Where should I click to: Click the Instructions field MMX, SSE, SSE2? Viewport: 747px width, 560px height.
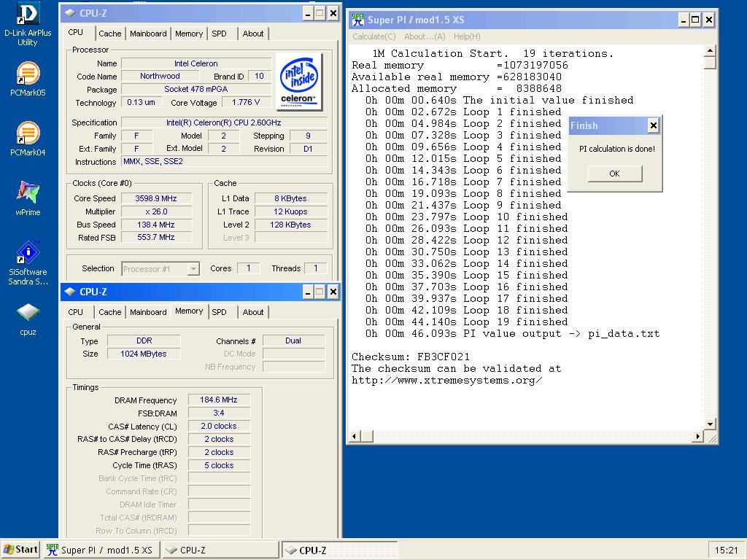click(x=224, y=161)
